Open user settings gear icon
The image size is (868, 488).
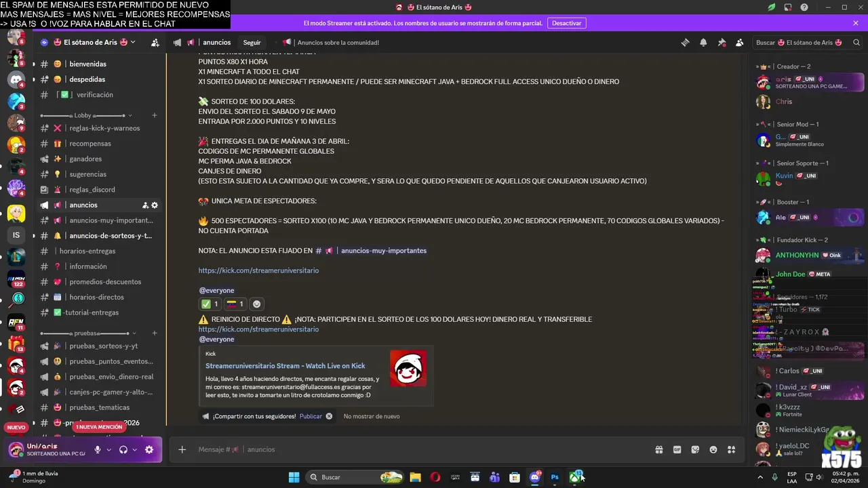[149, 449]
